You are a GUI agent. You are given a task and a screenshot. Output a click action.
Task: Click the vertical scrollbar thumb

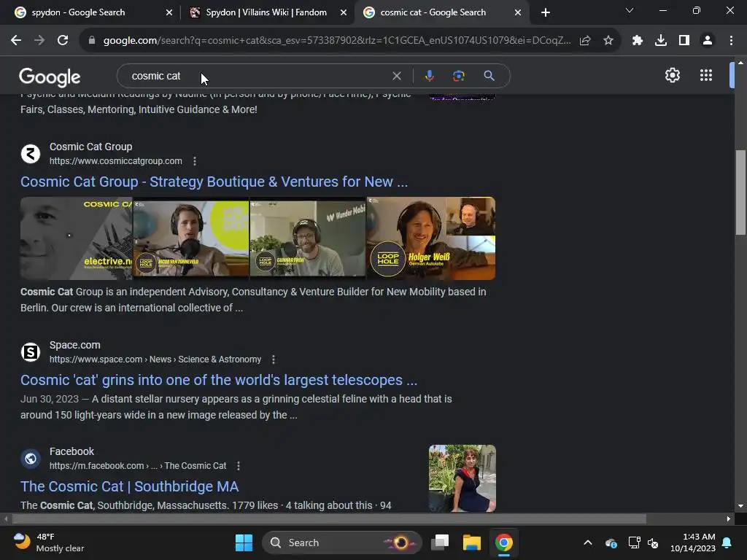coord(740,192)
